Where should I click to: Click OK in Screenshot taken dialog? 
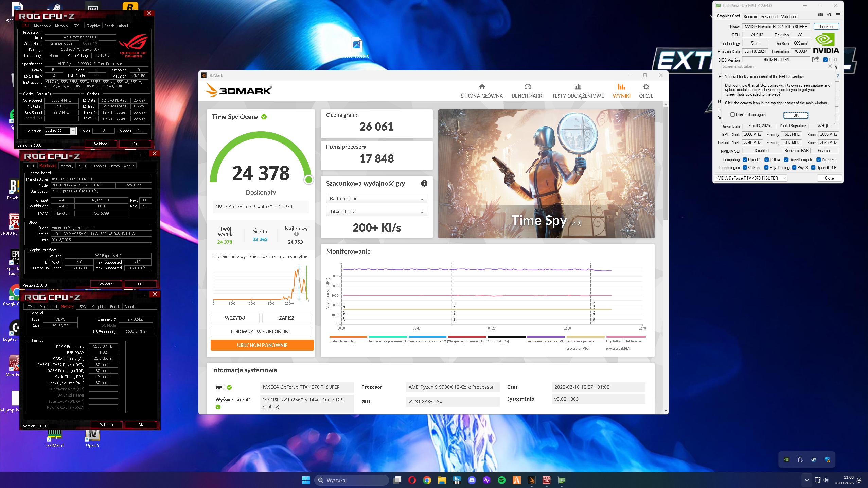pyautogui.click(x=796, y=115)
